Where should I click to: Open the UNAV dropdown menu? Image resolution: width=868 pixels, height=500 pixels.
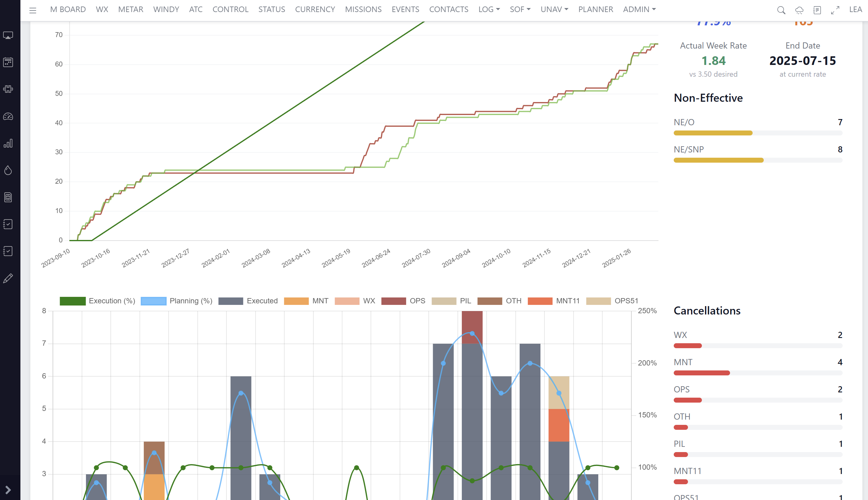[554, 9]
